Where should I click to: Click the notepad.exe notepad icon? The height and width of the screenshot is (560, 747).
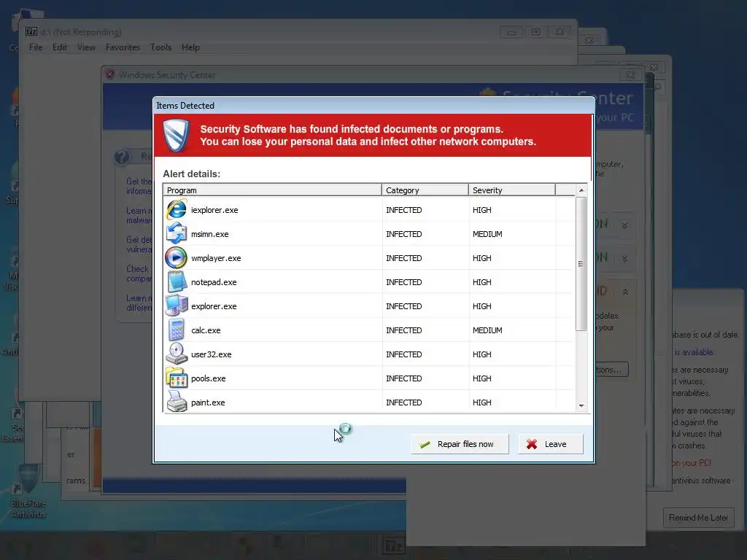177,282
